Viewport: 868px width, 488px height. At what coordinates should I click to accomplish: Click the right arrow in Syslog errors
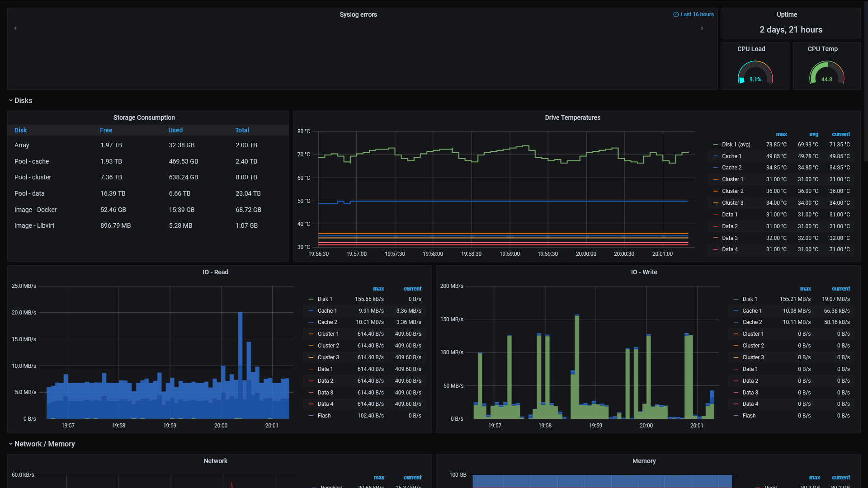(702, 28)
